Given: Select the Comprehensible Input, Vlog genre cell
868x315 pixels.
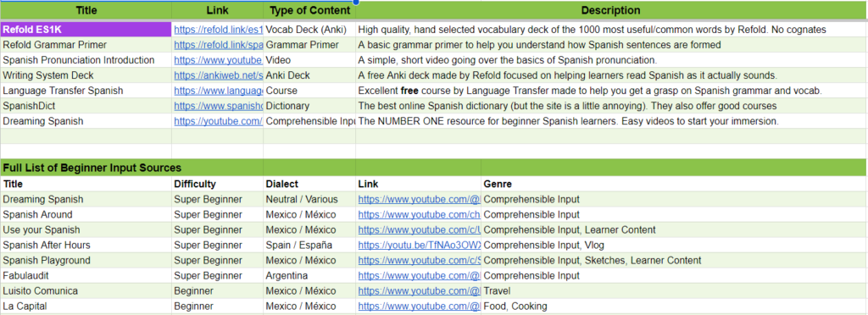Looking at the screenshot, I should (x=674, y=245).
